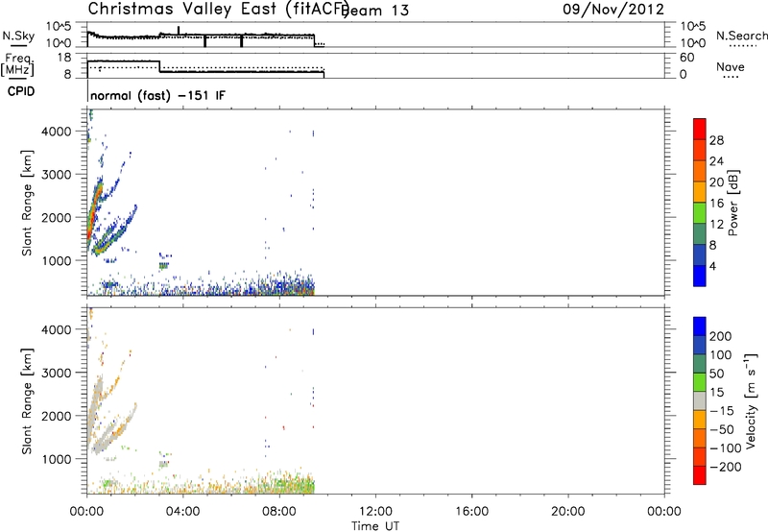Image resolution: width=768 pixels, height=532 pixels.
Task: Click the 1000 km tick in velocity panel
Action: (56, 459)
